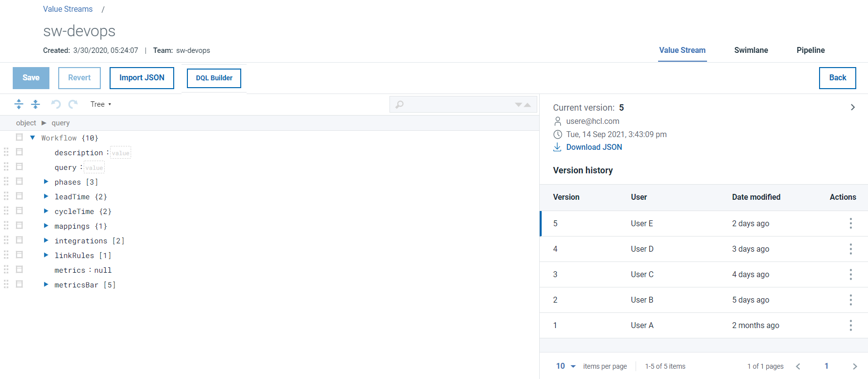This screenshot has width=868, height=379.
Task: Undo the last editor action
Action: point(56,104)
